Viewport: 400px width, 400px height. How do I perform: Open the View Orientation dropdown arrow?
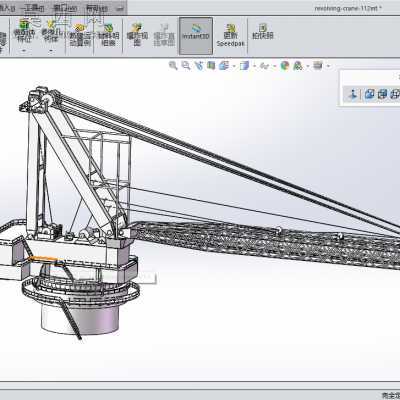click(x=234, y=66)
